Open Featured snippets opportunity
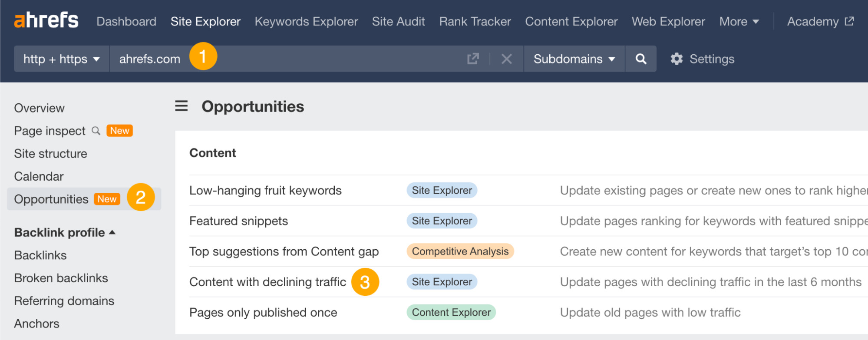This screenshot has height=340, width=868. [x=238, y=221]
